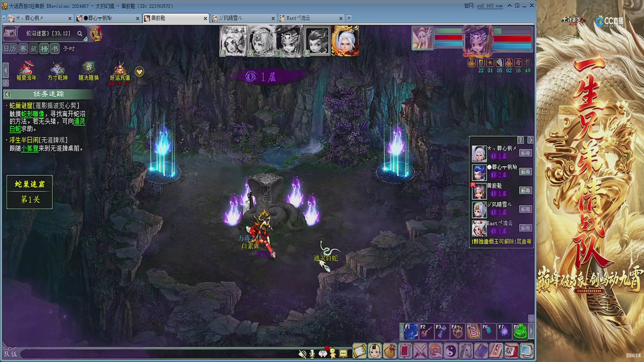This screenshot has width=644, height=362.
Task: Open the xy2.163.com official site link
Action: [490, 6]
